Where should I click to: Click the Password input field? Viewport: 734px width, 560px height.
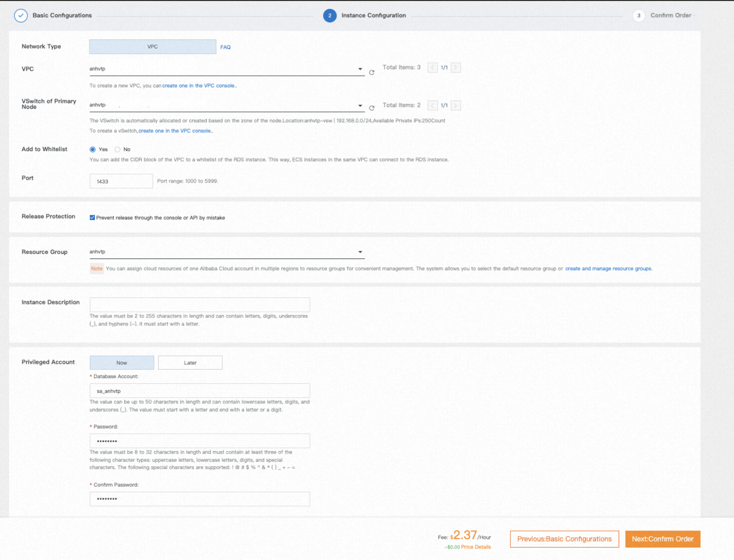tap(200, 441)
